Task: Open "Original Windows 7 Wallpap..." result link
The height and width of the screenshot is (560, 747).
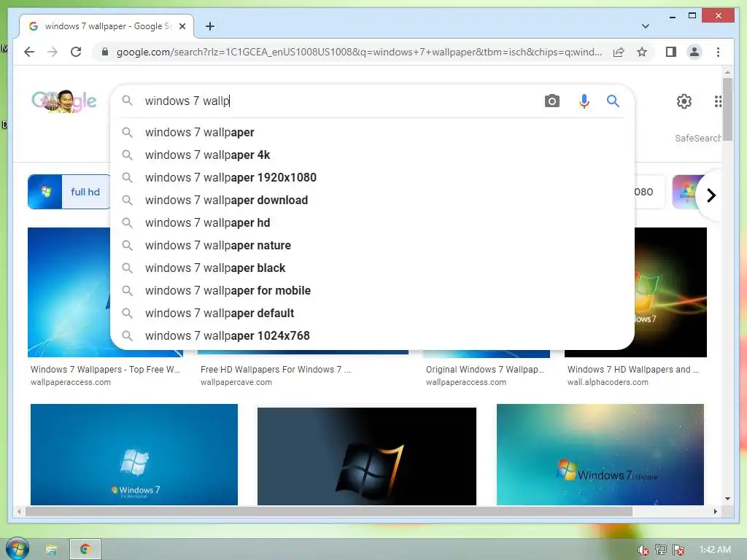Action: pyautogui.click(x=484, y=370)
